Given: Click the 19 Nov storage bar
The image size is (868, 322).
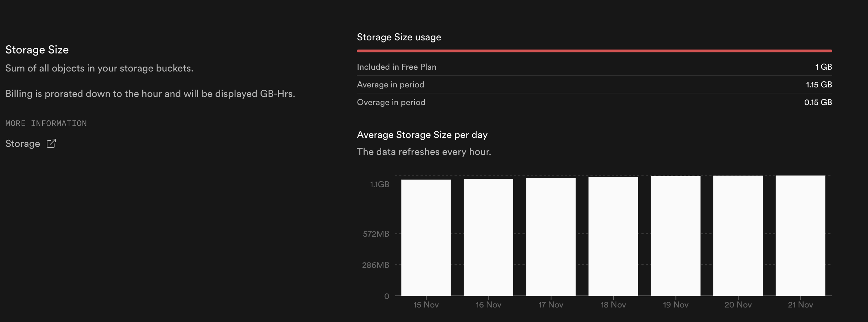Looking at the screenshot, I should pyautogui.click(x=675, y=237).
